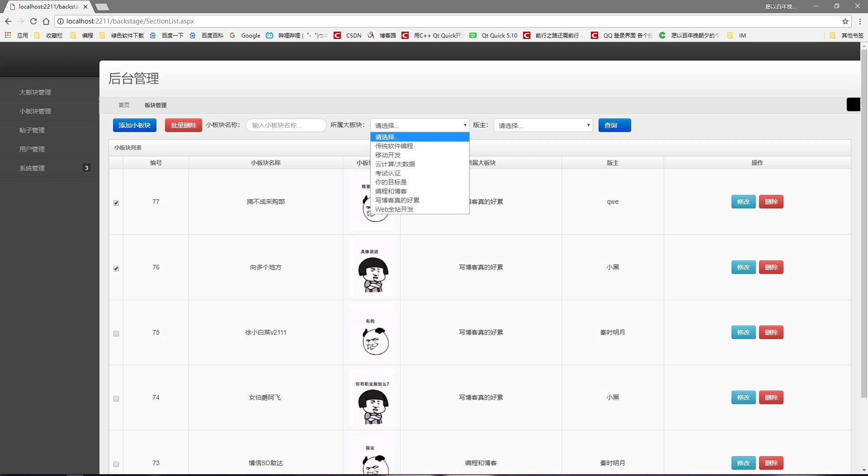Screen dimensions: 868x476
Task: Open the 百度百科 bookmark
Action: [206, 35]
